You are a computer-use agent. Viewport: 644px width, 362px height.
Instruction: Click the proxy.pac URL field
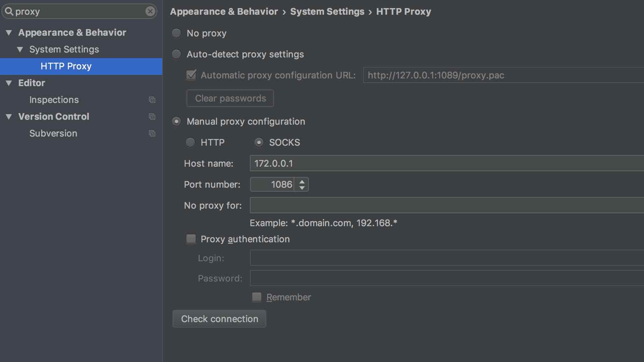pyautogui.click(x=503, y=75)
